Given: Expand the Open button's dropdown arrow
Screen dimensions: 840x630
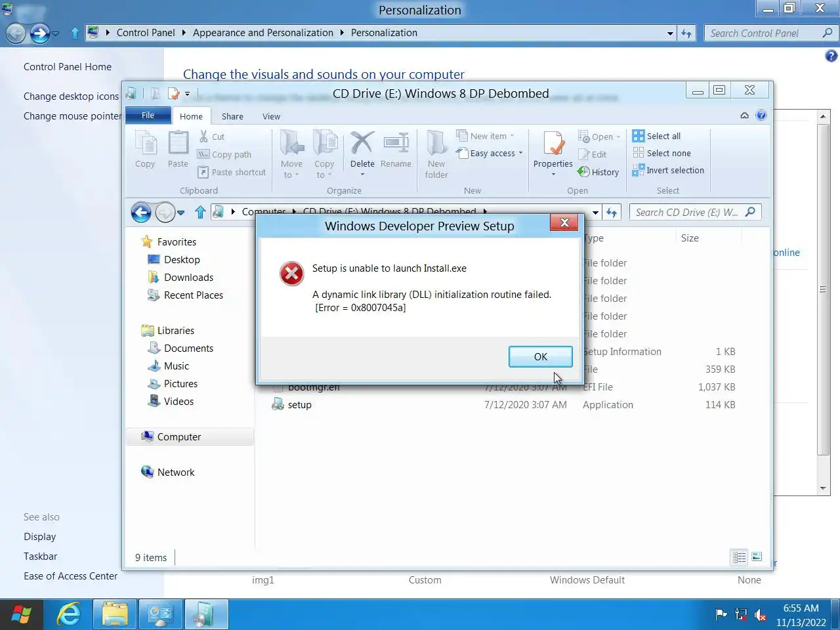Looking at the screenshot, I should coord(618,137).
